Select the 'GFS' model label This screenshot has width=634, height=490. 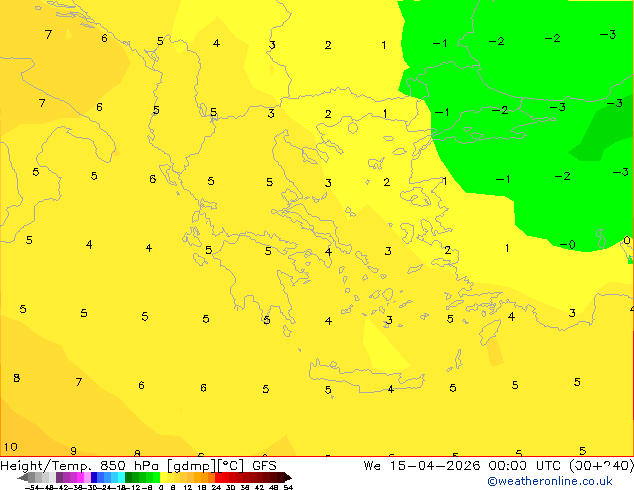[x=264, y=466]
